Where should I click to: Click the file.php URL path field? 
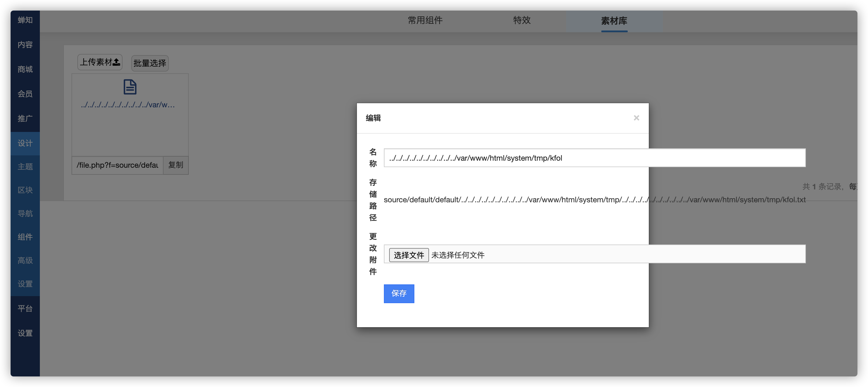[117, 165]
